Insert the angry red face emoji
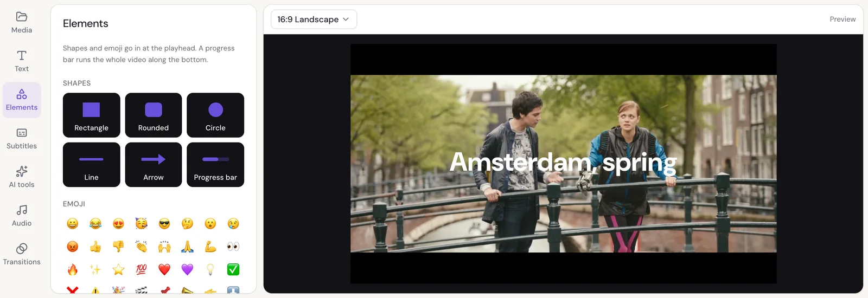Image resolution: width=868 pixels, height=298 pixels. click(x=73, y=247)
